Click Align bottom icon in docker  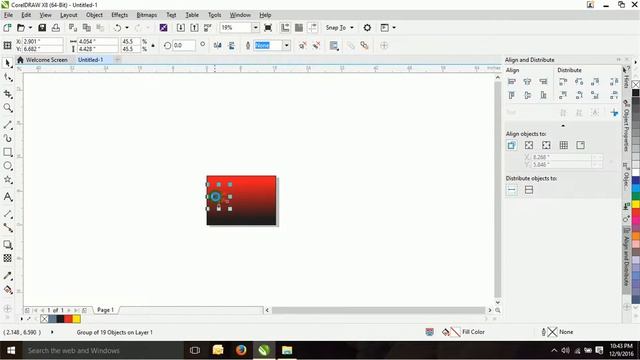543,96
